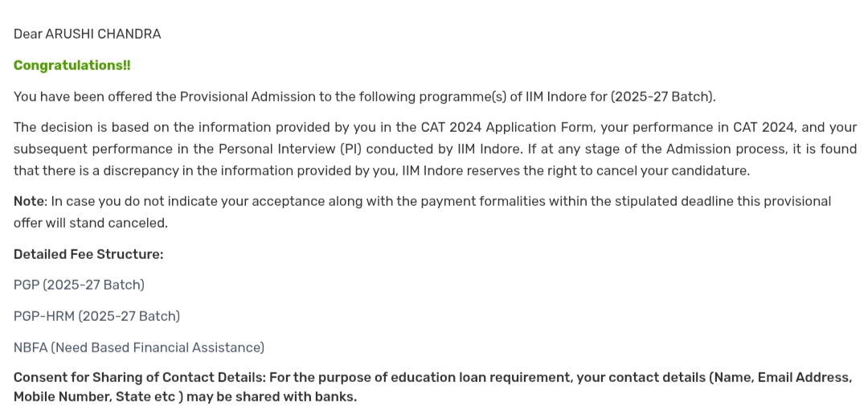Open the PGP-HRM (2025-27 Batch) fee link

96,316
